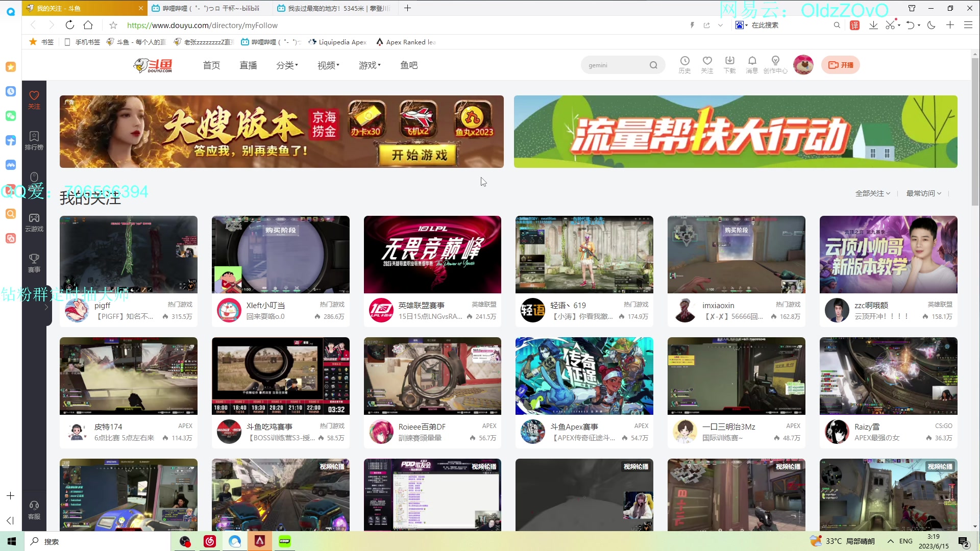Click 开始游戏 in the ad banner
980x551 pixels.
419,155
